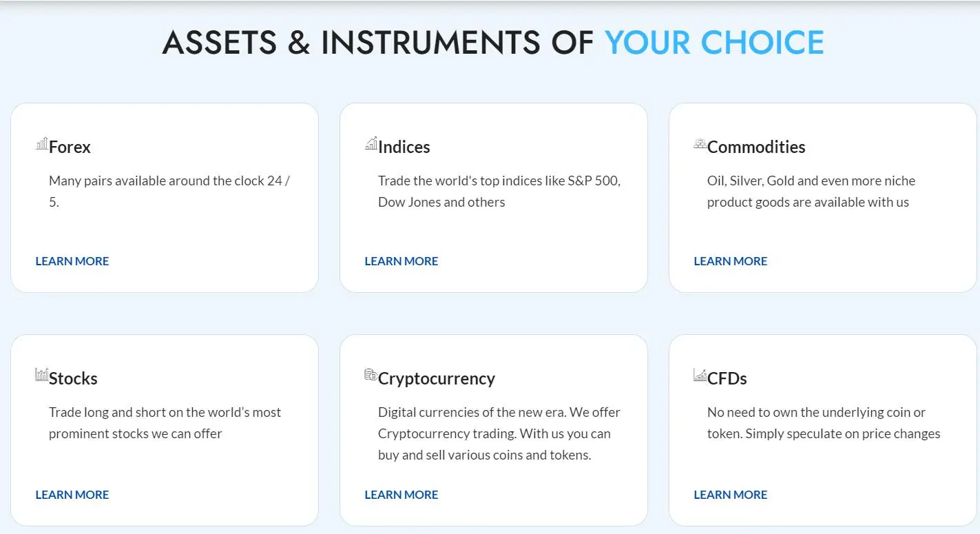980x534 pixels.
Task: Click the Stocks candlestick icon
Action: [42, 375]
